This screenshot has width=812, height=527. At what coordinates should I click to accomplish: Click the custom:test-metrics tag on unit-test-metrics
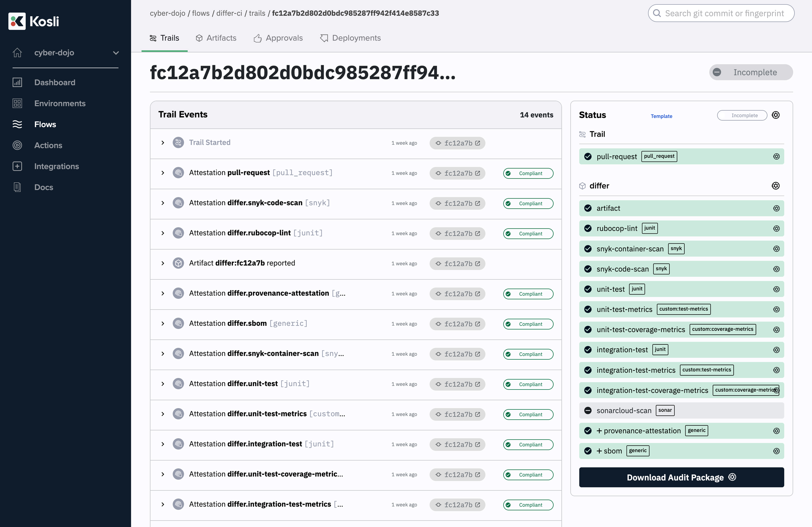[x=683, y=309]
